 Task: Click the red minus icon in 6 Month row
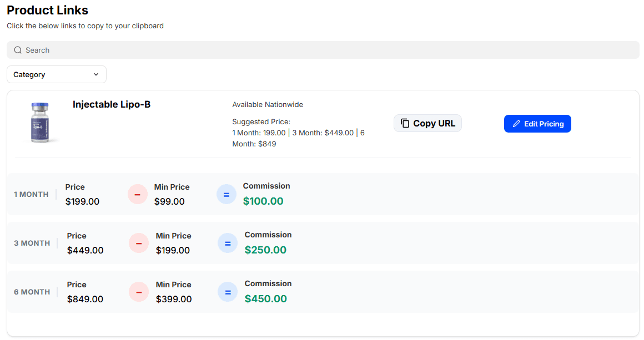click(139, 292)
